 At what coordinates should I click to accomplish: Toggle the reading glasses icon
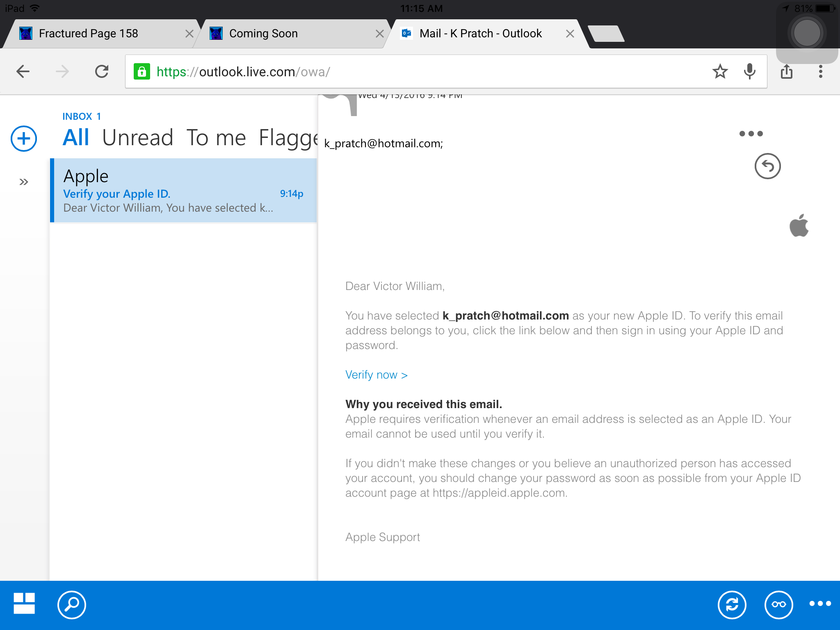point(778,605)
